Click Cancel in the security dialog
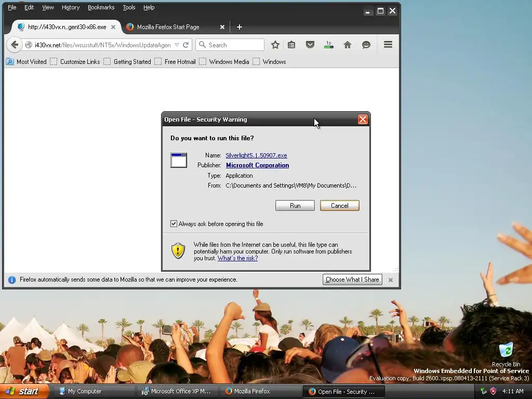Image resolution: width=532 pixels, height=399 pixels. 340,206
